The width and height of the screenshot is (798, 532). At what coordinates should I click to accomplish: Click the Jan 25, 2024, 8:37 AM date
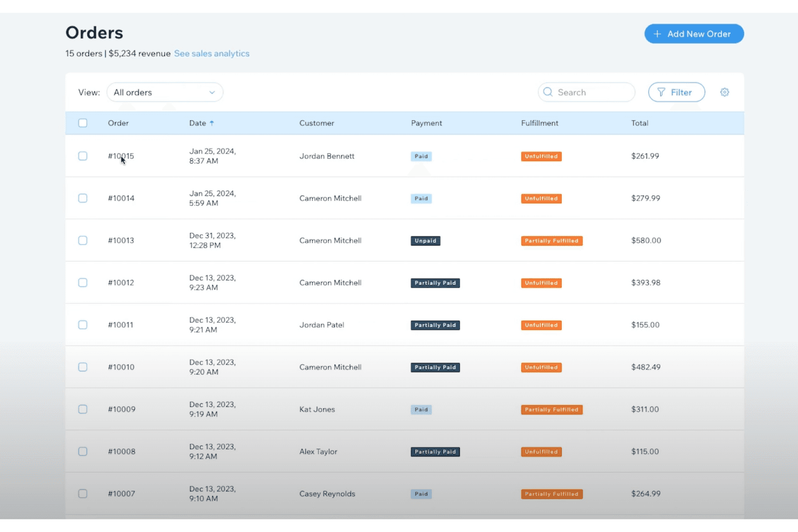pyautogui.click(x=212, y=156)
